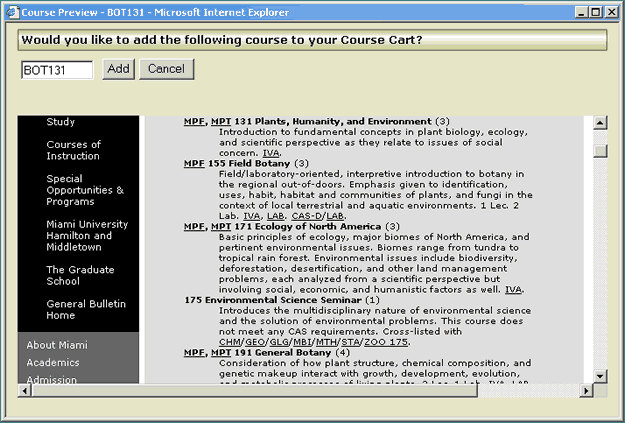
Task: Open Courses of Instruction in sidebar
Action: tap(73, 150)
